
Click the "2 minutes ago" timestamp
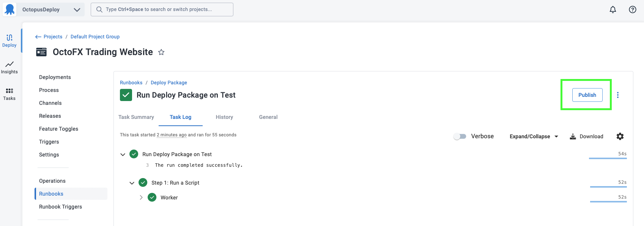pos(172,135)
